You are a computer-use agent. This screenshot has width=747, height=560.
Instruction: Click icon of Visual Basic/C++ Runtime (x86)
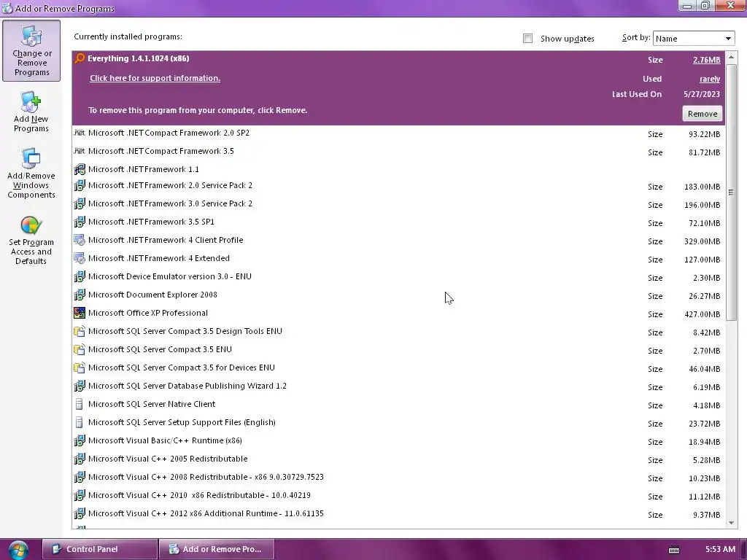[x=80, y=440]
